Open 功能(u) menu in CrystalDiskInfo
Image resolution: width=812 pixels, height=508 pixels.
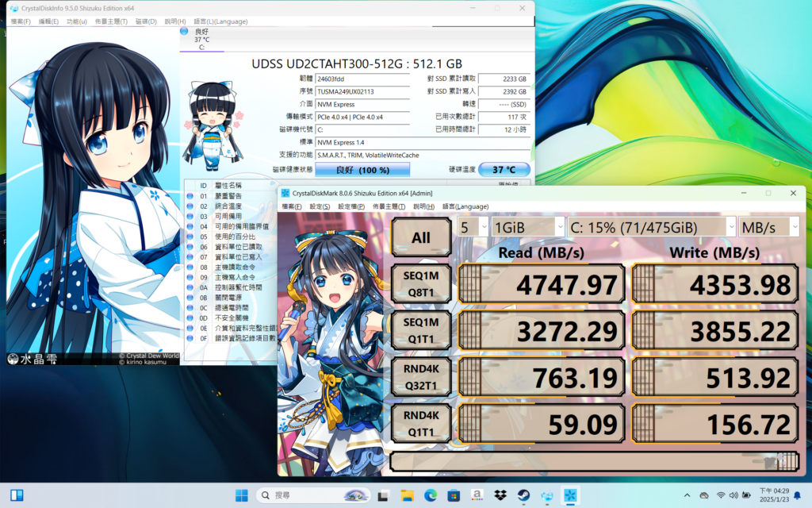tap(77, 21)
